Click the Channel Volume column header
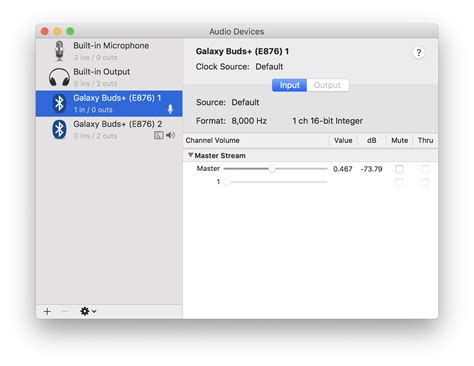474x366 pixels. coord(213,140)
